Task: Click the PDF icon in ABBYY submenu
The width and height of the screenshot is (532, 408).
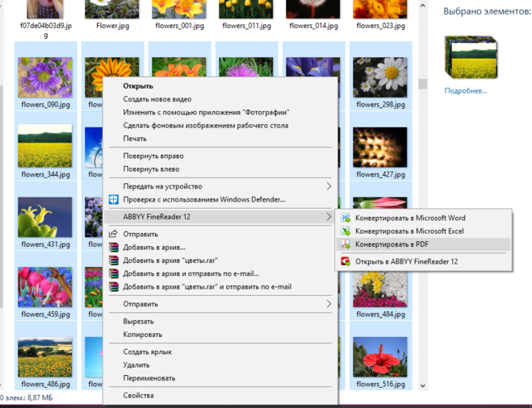Action: tap(346, 244)
